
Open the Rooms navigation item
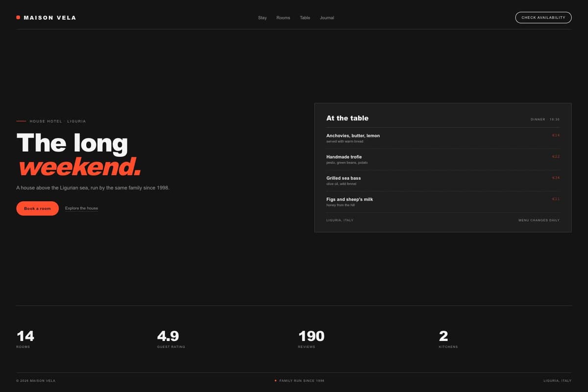[x=283, y=18]
